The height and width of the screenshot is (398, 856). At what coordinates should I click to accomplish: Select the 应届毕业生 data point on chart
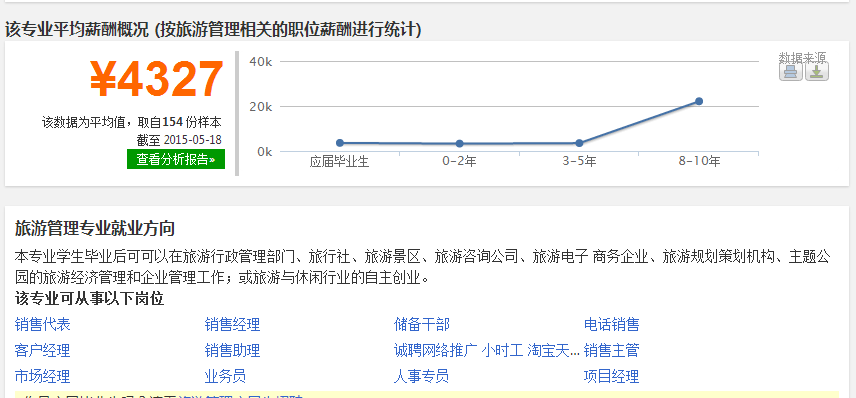point(340,143)
